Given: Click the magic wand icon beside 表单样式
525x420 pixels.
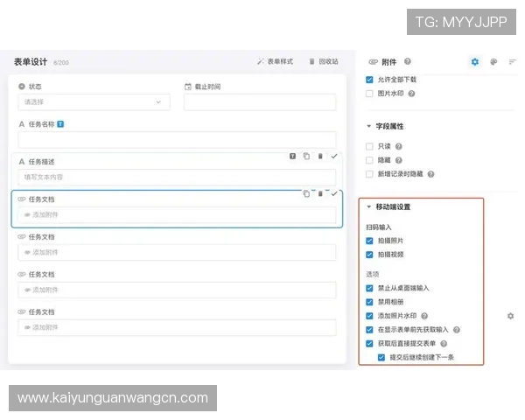Looking at the screenshot, I should [261, 61].
